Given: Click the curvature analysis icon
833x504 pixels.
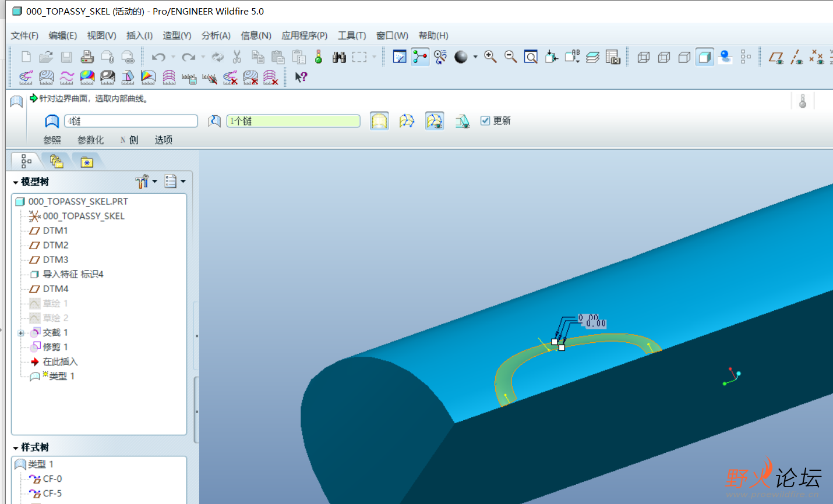Looking at the screenshot, I should point(26,77).
